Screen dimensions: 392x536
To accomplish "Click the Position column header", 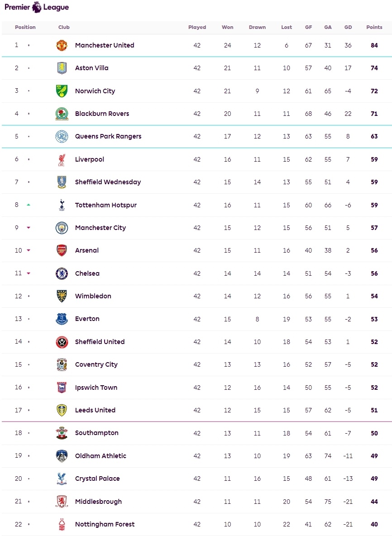I will (25, 27).
